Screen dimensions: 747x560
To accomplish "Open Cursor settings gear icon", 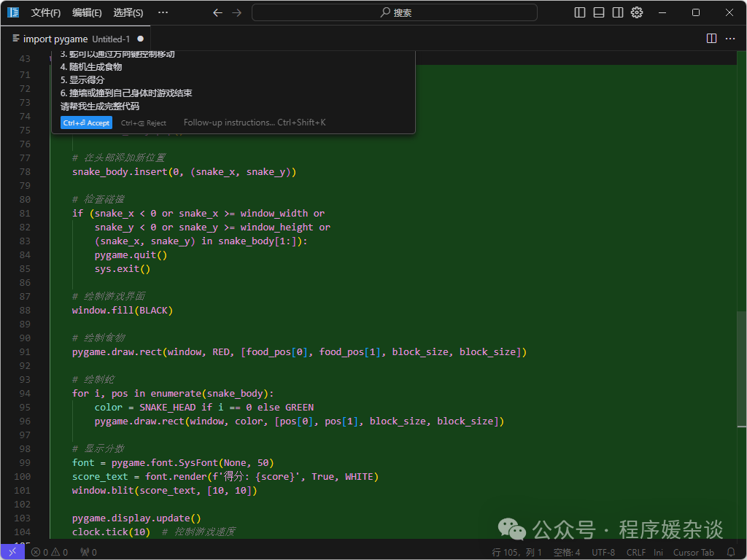I will (637, 12).
